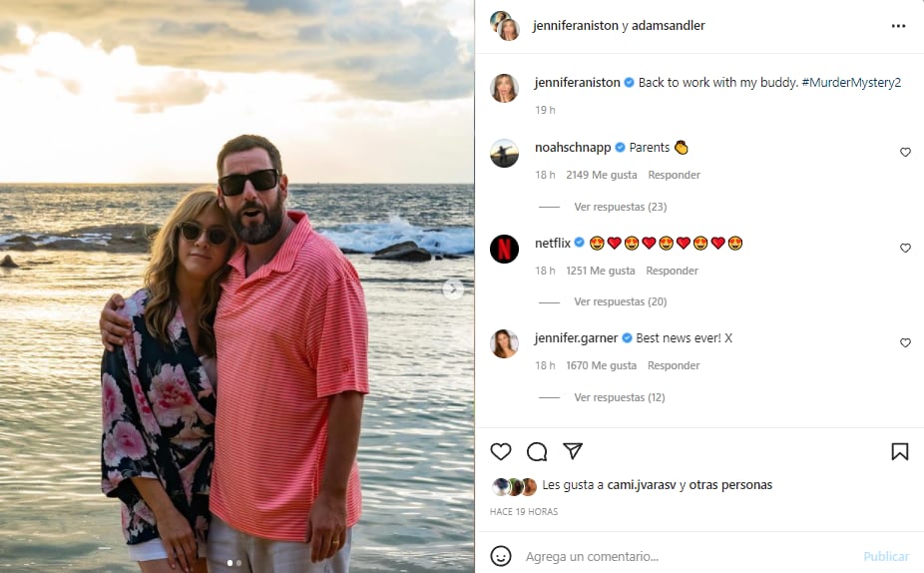Open the comment bubble icon
The height and width of the screenshot is (573, 924).
point(537,452)
